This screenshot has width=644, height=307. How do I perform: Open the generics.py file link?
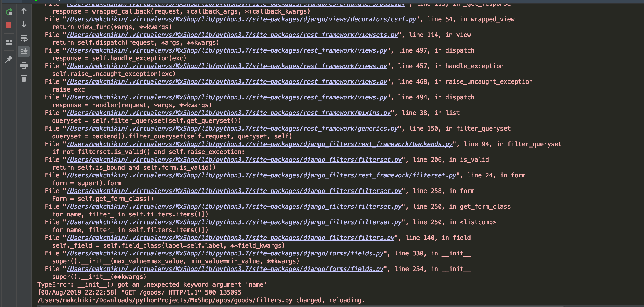[x=232, y=129]
